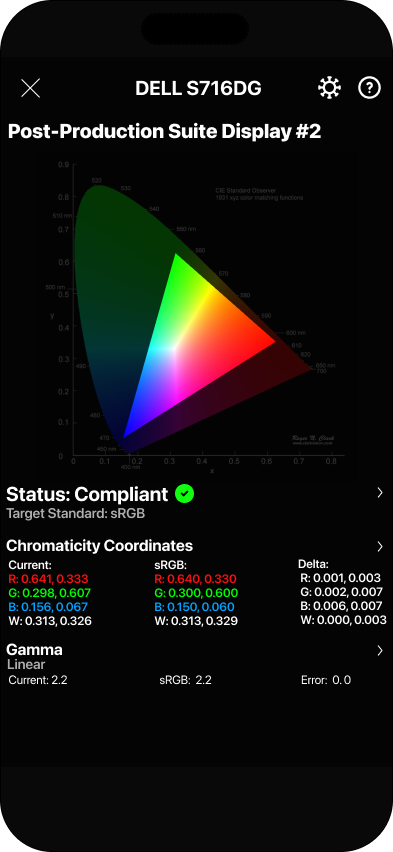393x852 pixels.
Task: Select the Current: 2.2 gamma value
Action: [x=38, y=680]
